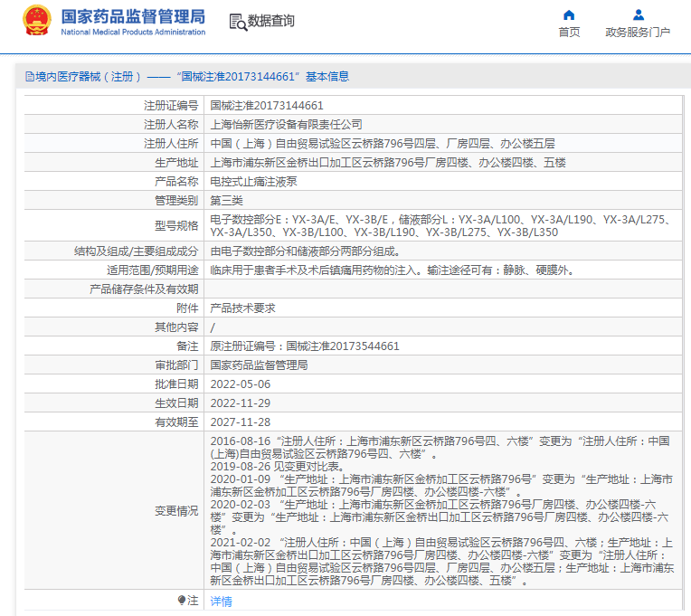
Task: Open the 详情 details link
Action: click(222, 601)
